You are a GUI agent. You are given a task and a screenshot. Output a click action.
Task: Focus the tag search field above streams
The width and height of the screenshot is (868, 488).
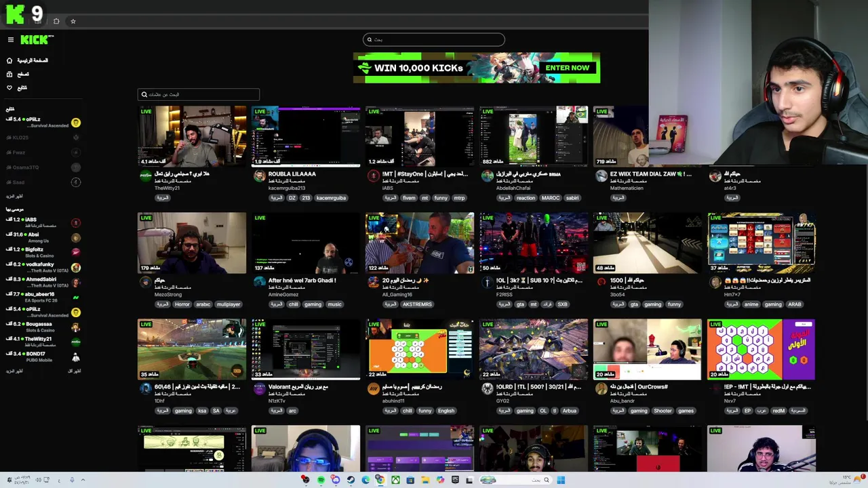pos(199,94)
